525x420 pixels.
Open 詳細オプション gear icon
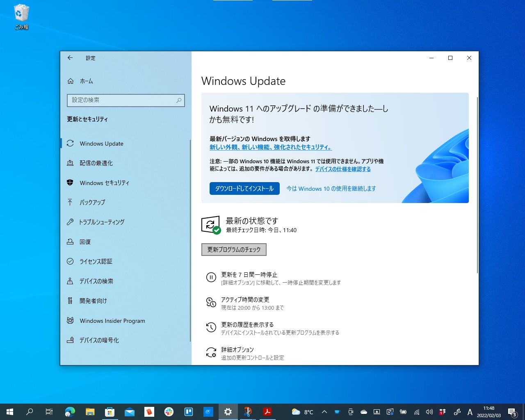211,352
